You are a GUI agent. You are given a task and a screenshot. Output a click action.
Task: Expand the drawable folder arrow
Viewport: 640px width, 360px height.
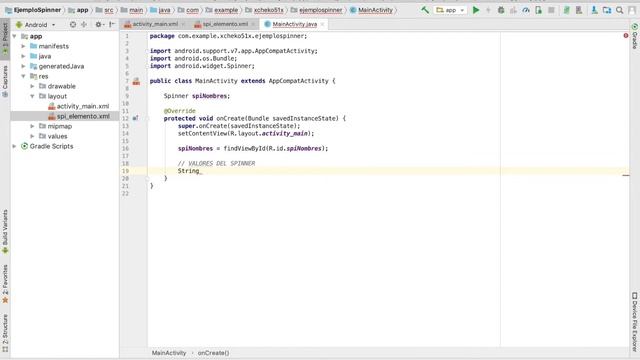pos(33,86)
